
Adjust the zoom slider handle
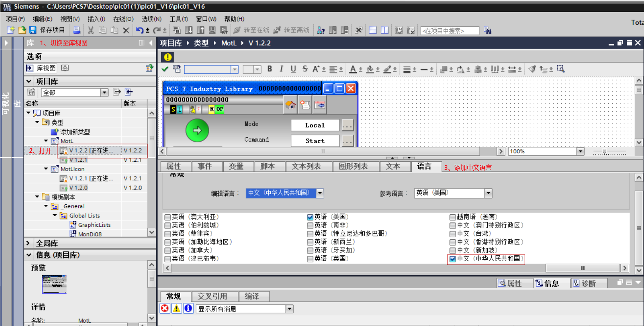tap(604, 151)
